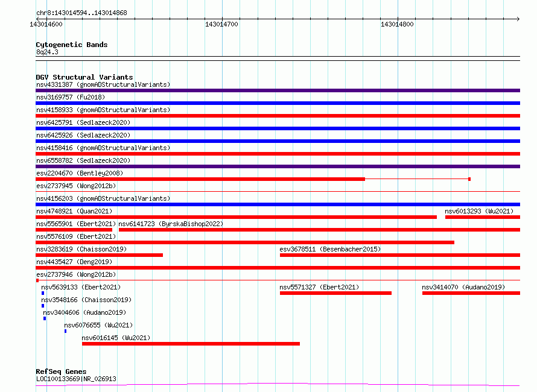Select the purple nsv6558782 (Sedlazeck2020) bar
This screenshot has width=537, height=392.
(278, 166)
